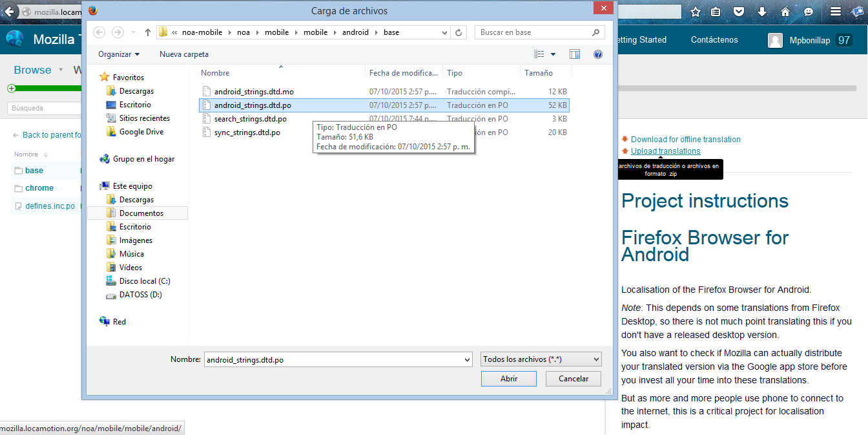Expand the address path history dropdown

[x=445, y=32]
